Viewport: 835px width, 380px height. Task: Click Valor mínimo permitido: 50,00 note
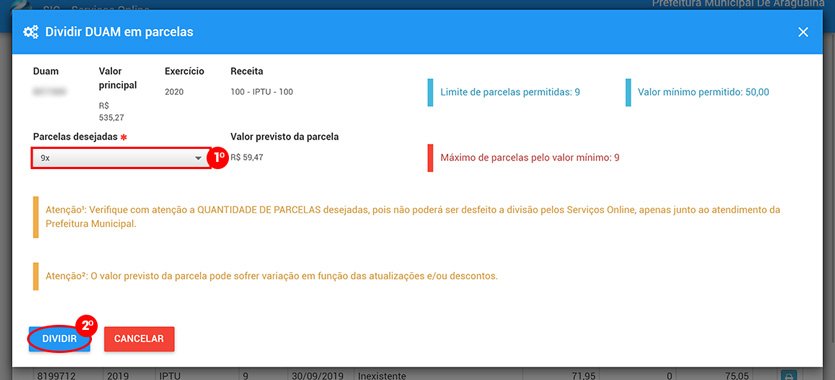pyautogui.click(x=703, y=92)
